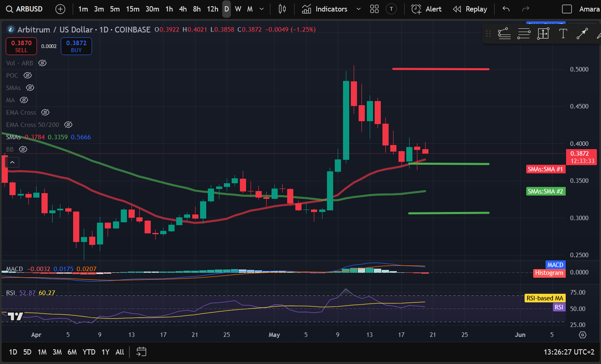Screen dimensions: 601x364
Task: Show the EMA Cross indicator
Action: [x=45, y=112]
